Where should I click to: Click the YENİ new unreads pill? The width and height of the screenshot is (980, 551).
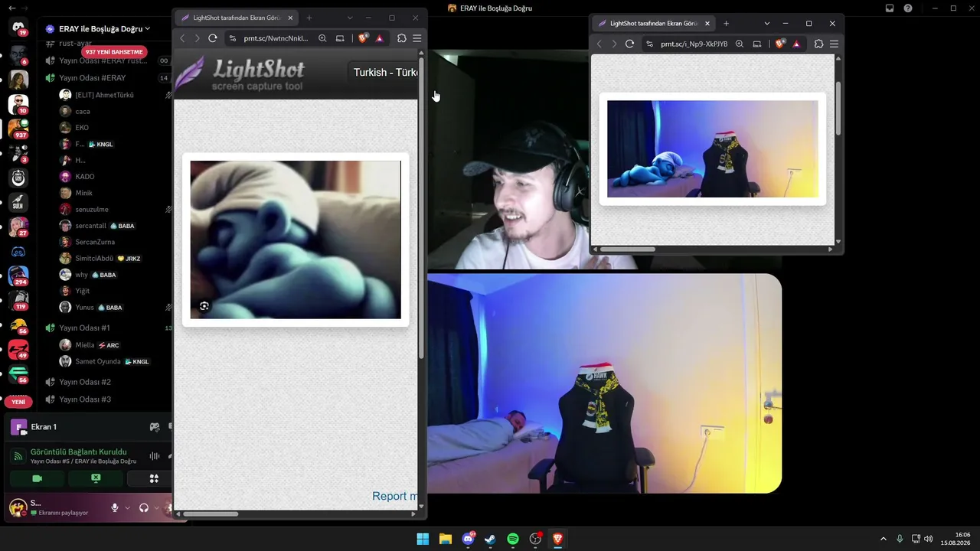coord(18,402)
